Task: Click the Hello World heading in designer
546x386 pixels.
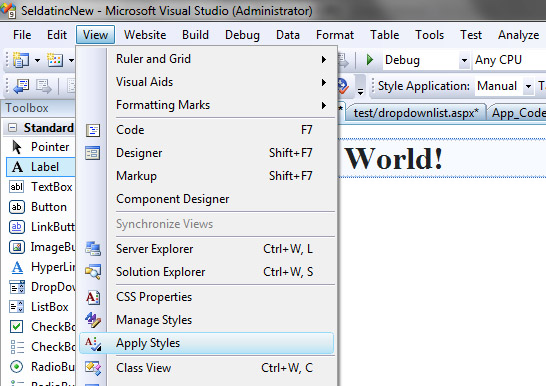Action: point(393,159)
